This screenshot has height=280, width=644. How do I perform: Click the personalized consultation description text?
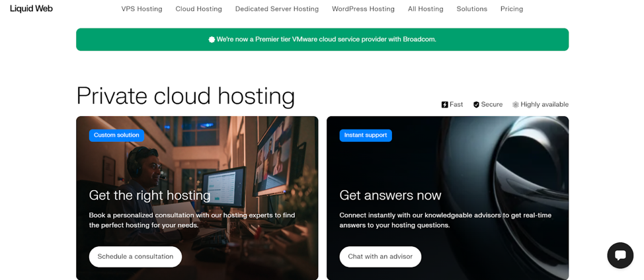[192, 220]
